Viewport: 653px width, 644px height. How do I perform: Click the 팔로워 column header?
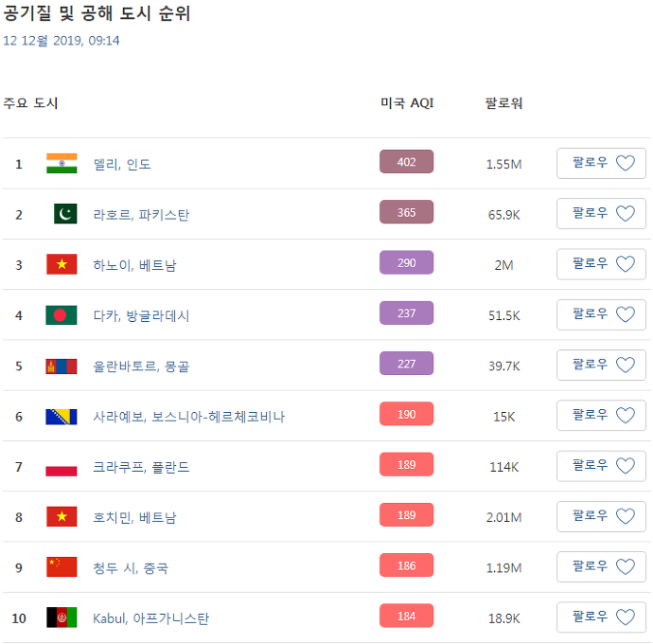click(503, 103)
